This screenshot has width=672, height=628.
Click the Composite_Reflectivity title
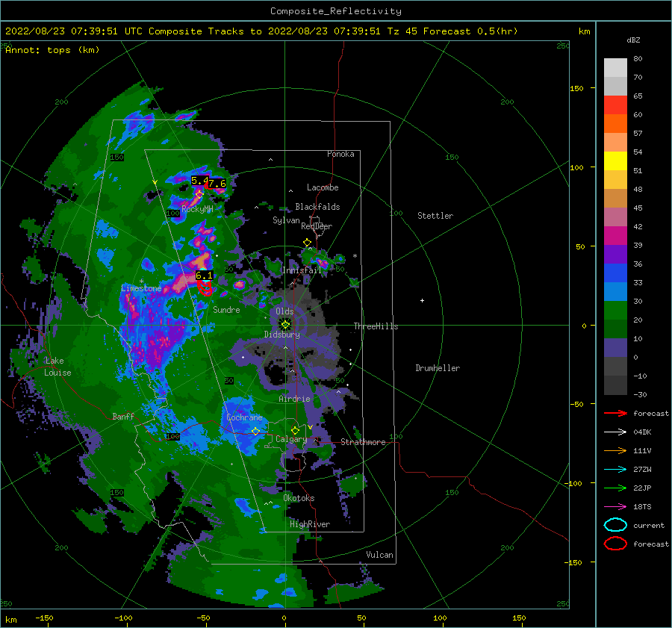(336, 11)
